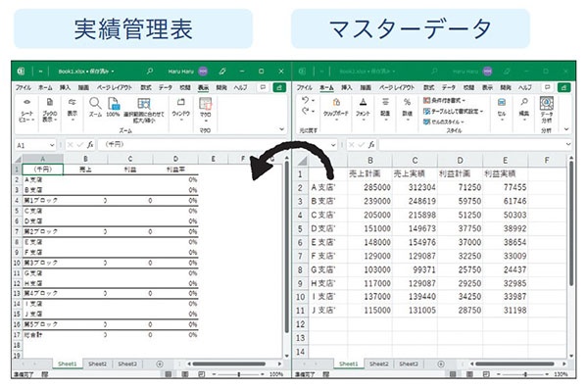588x389 pixels.
Task: Click the insert function fx icon in left window
Action: pyautogui.click(x=90, y=144)
